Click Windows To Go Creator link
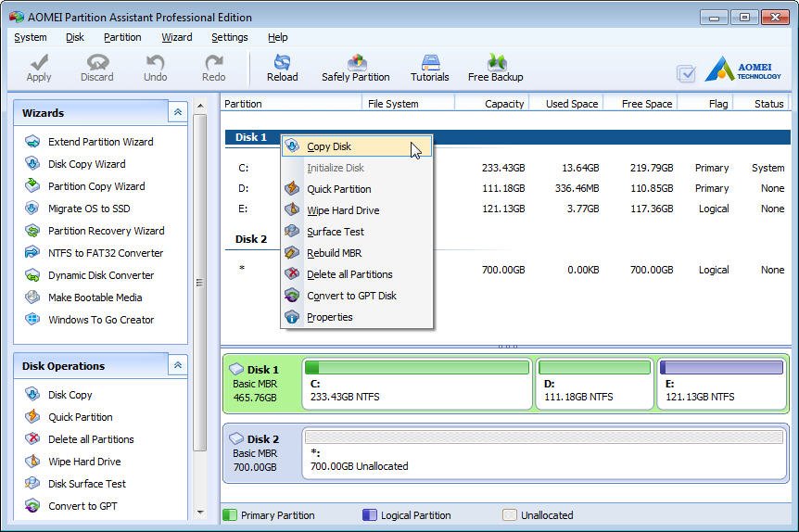This screenshot has width=799, height=532. pyautogui.click(x=101, y=320)
